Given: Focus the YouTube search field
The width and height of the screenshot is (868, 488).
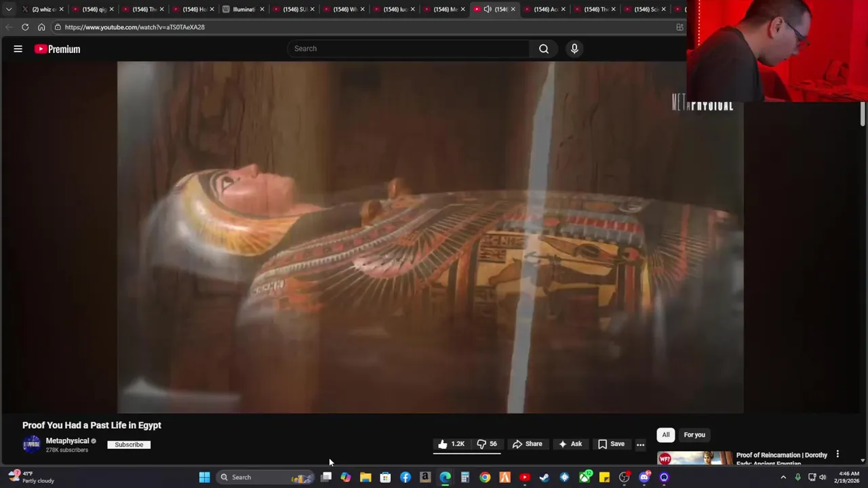Looking at the screenshot, I should pyautogui.click(x=408, y=49).
